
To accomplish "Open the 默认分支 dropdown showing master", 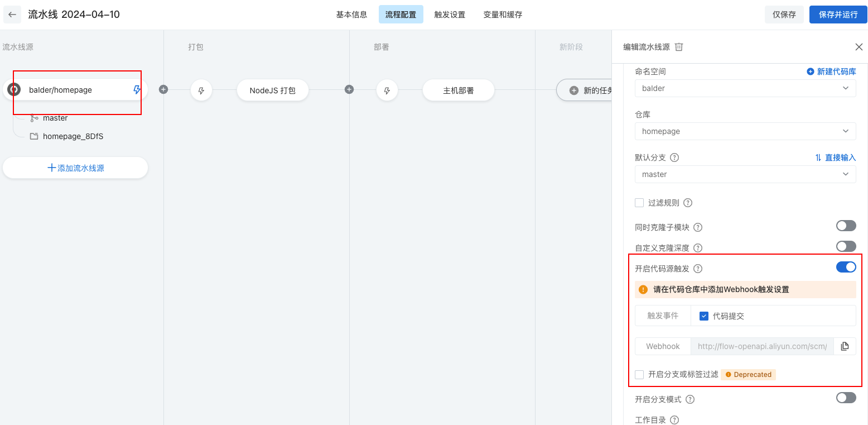I will [x=745, y=174].
